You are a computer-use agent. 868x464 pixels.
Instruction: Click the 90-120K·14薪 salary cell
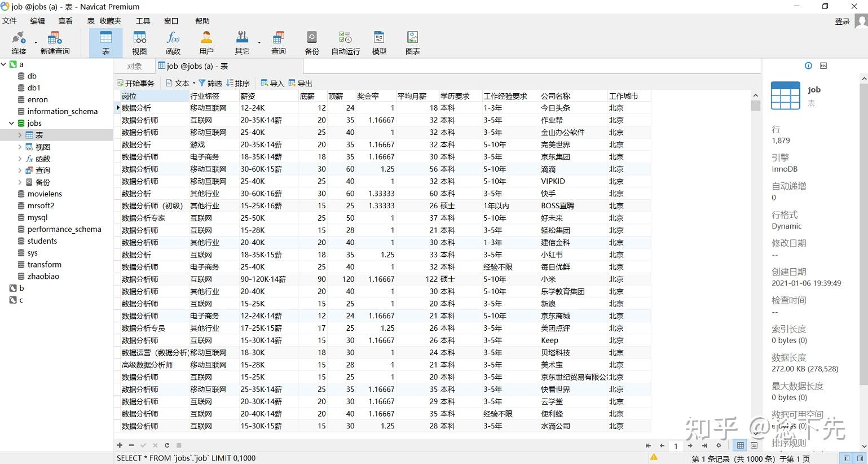[x=268, y=279]
